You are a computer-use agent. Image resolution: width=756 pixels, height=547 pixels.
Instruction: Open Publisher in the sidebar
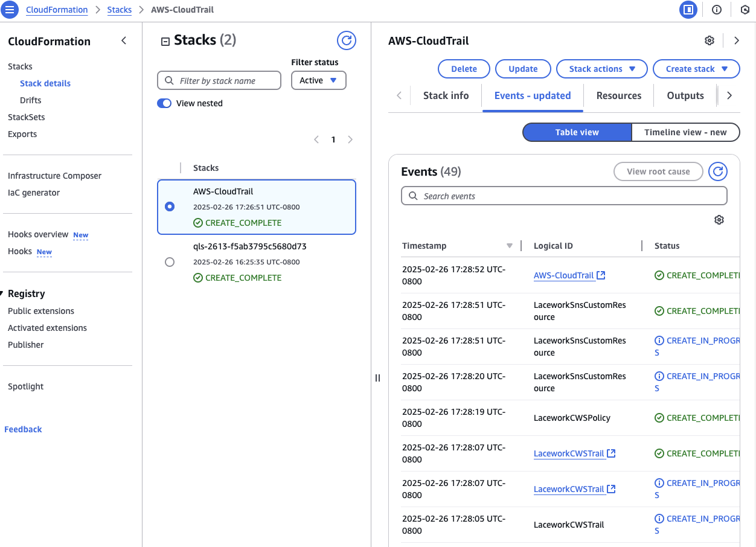point(26,345)
